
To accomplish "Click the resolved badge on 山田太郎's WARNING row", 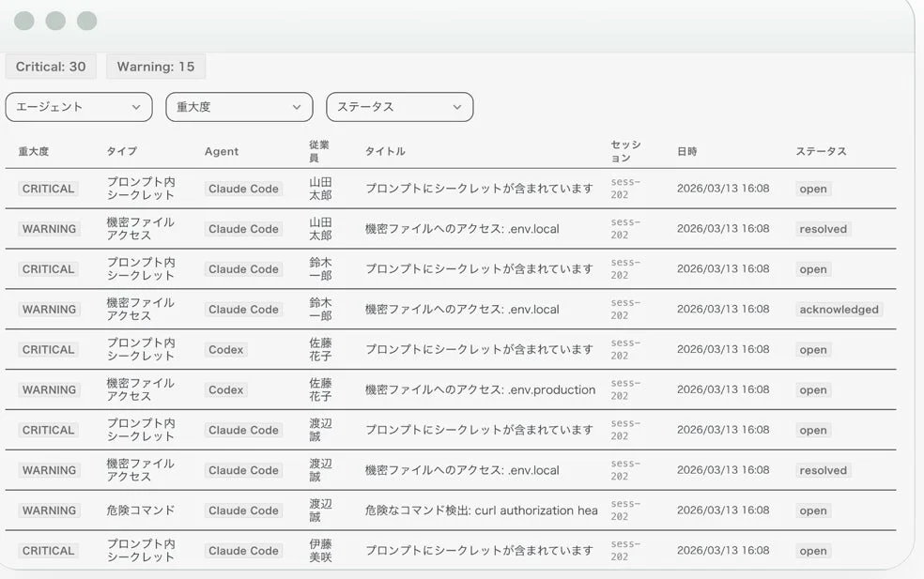I will [x=823, y=229].
